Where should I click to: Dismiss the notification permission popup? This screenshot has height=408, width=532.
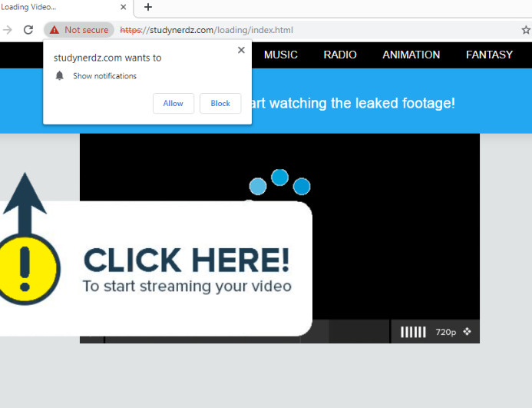pyautogui.click(x=241, y=50)
